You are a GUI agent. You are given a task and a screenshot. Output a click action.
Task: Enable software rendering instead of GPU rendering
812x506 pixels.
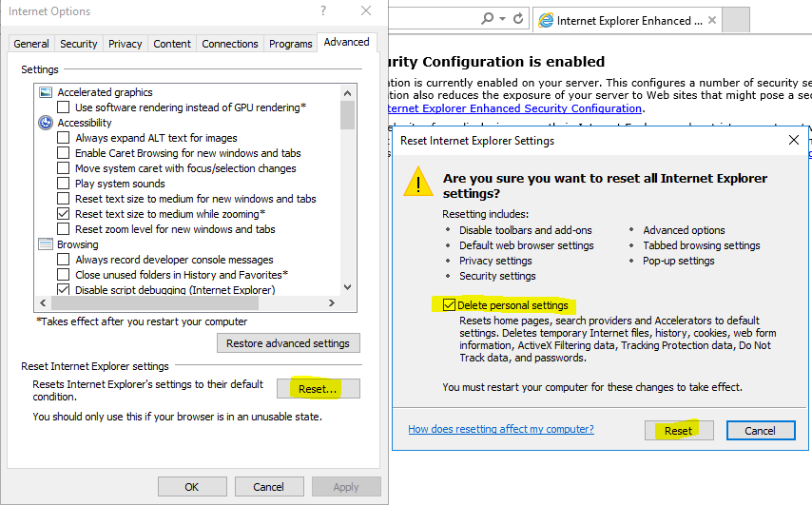[63, 107]
